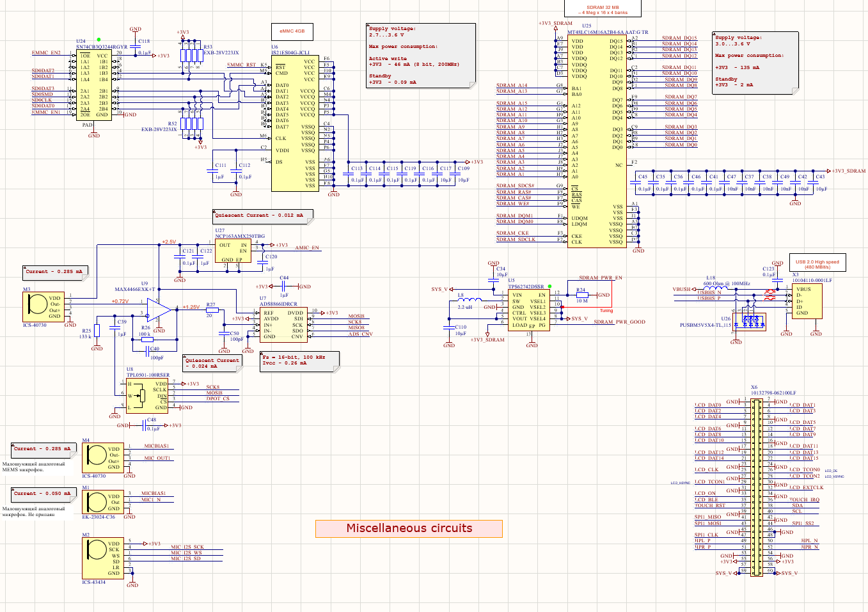Click the 'Miscellaneous circuits' title box
This screenshot has width=868, height=612.
tap(409, 528)
